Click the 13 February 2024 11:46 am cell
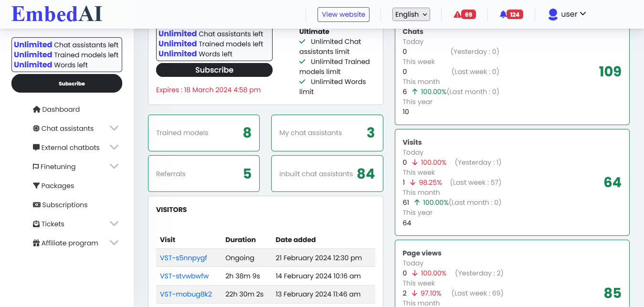The height and width of the screenshot is (307, 644). (x=318, y=294)
